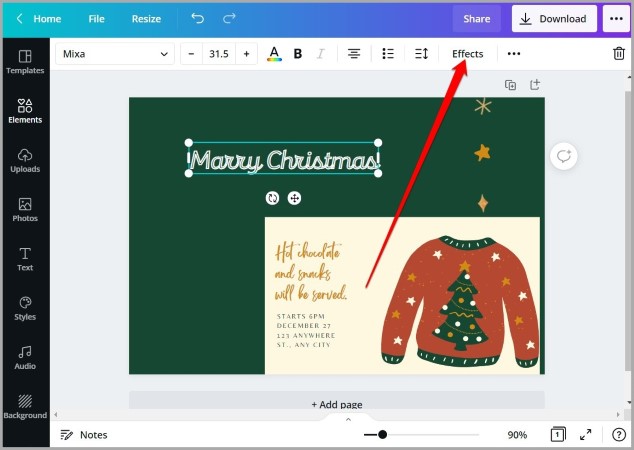Click the Download button
This screenshot has width=634, height=450.
coord(554,19)
